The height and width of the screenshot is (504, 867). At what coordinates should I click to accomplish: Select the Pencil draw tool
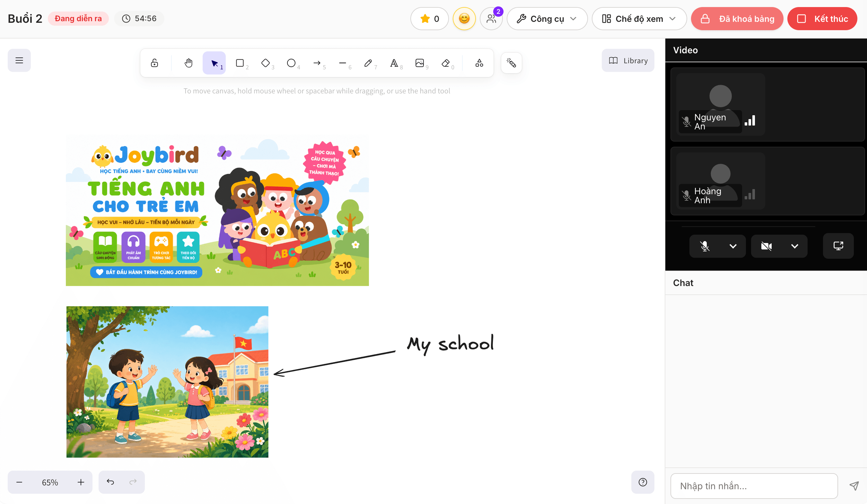click(x=368, y=63)
